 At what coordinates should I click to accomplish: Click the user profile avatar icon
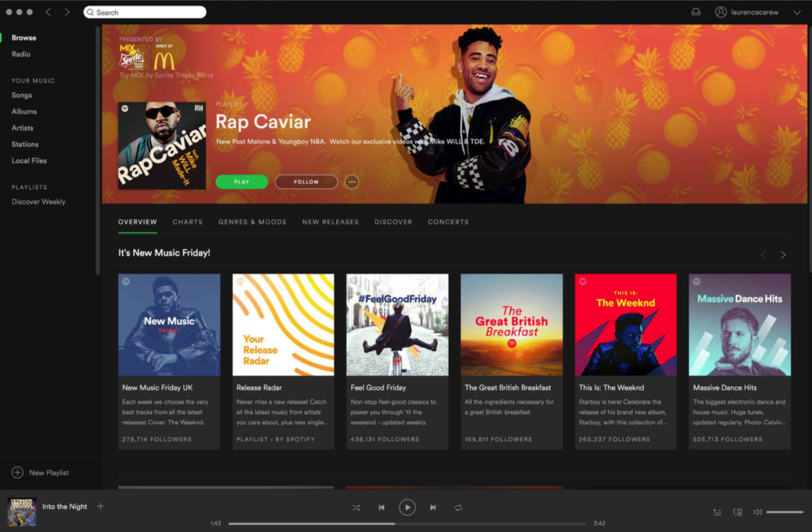coord(721,12)
